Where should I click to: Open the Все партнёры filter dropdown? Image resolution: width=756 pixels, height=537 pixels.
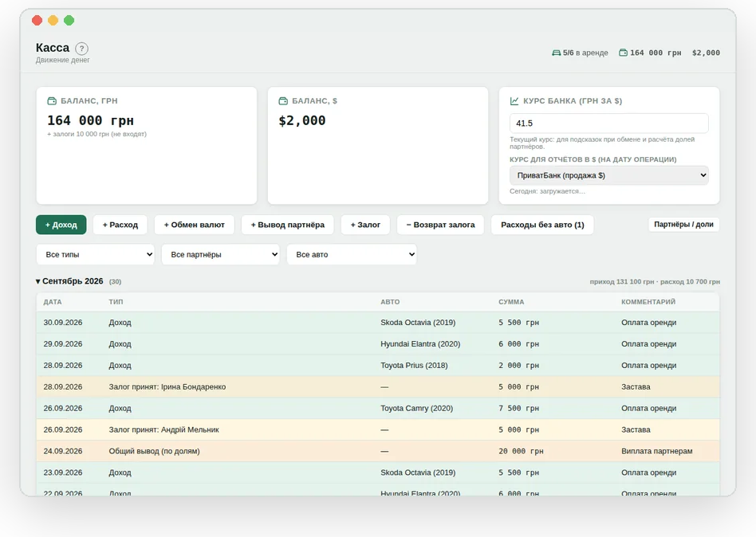click(x=220, y=254)
